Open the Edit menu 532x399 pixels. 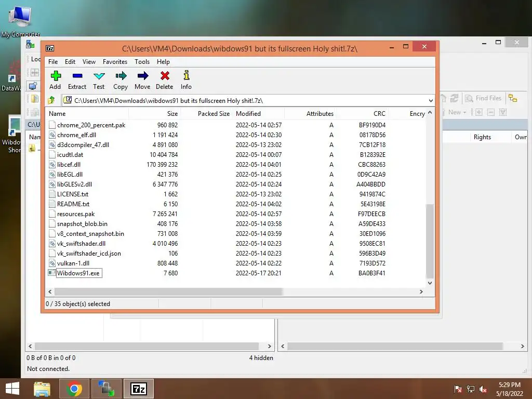click(x=70, y=62)
